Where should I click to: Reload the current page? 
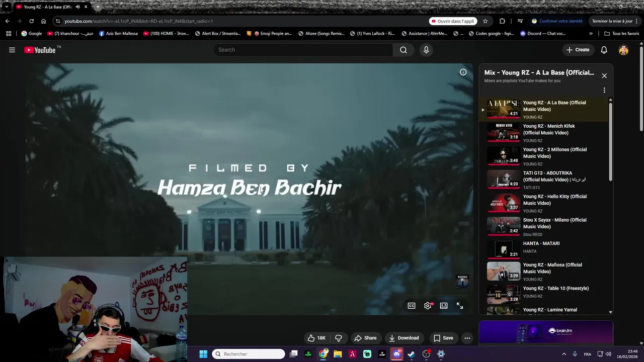tap(31, 21)
